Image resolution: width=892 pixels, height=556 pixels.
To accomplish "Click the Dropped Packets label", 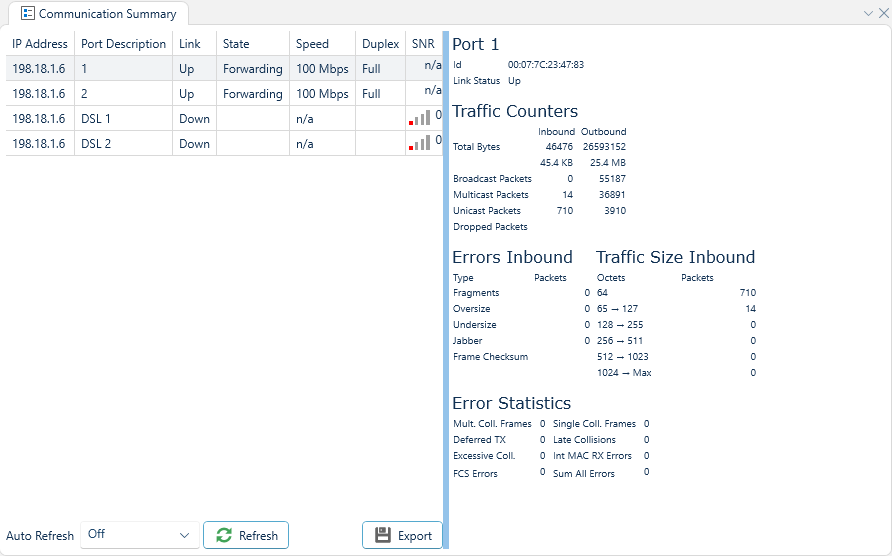I will [490, 226].
